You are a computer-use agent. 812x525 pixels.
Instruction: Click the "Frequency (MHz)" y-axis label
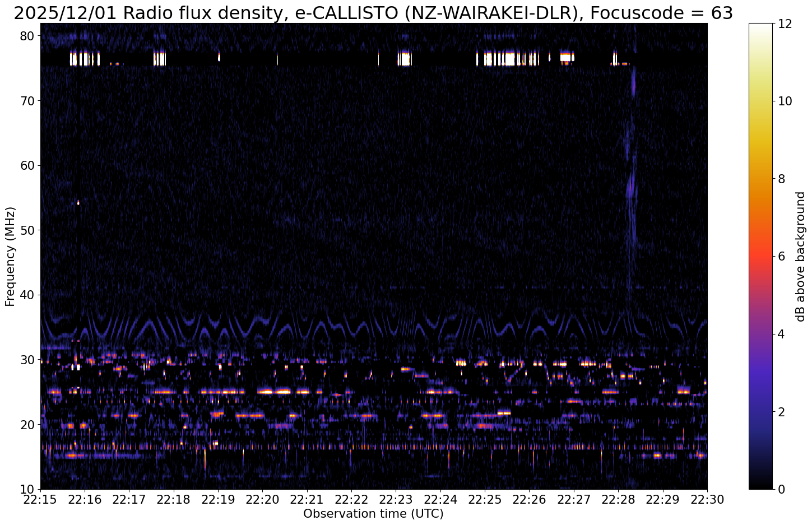10,256
